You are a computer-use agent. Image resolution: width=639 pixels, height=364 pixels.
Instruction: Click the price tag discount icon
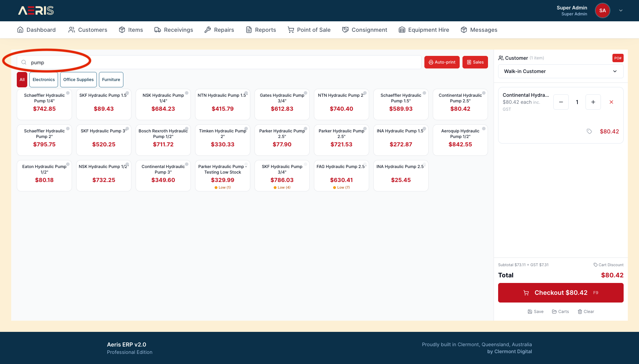589,131
